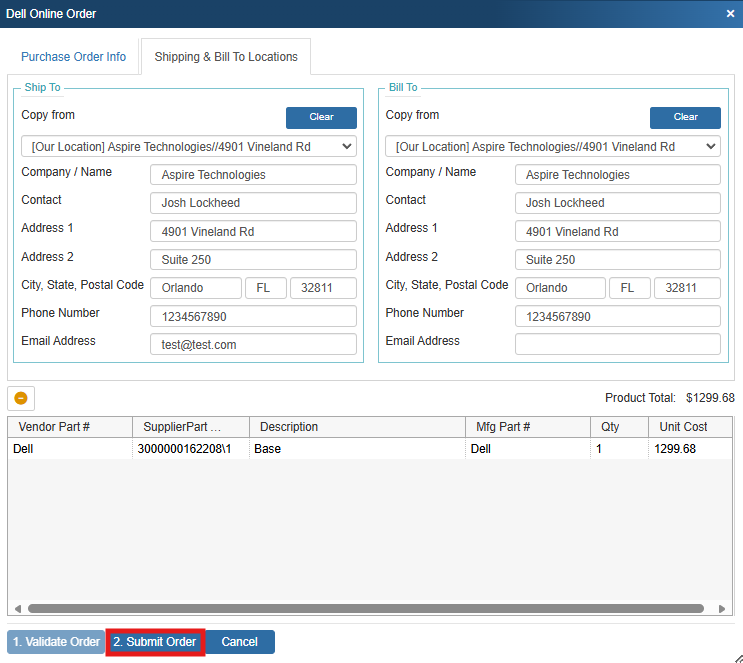Click the Validate Order button
This screenshot has width=743, height=663.
56,642
